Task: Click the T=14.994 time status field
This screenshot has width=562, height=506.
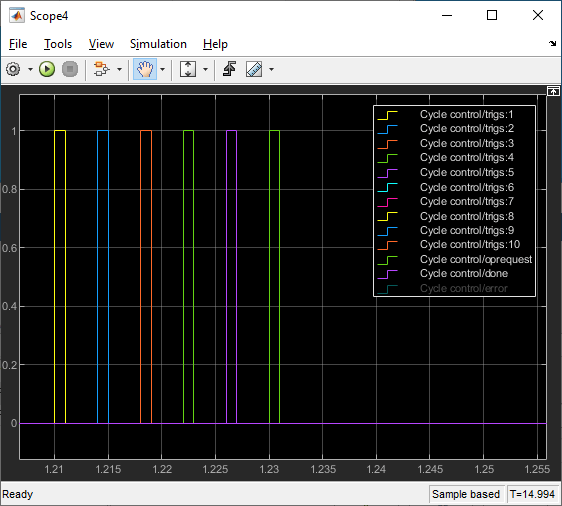Action: point(532,494)
